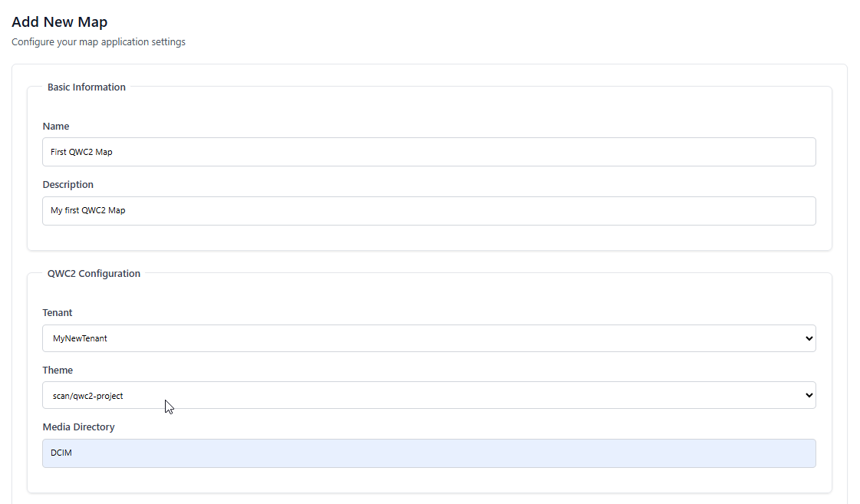The width and height of the screenshot is (860, 504).
Task: Click the Theme dropdown chevron arrow
Action: click(x=808, y=396)
